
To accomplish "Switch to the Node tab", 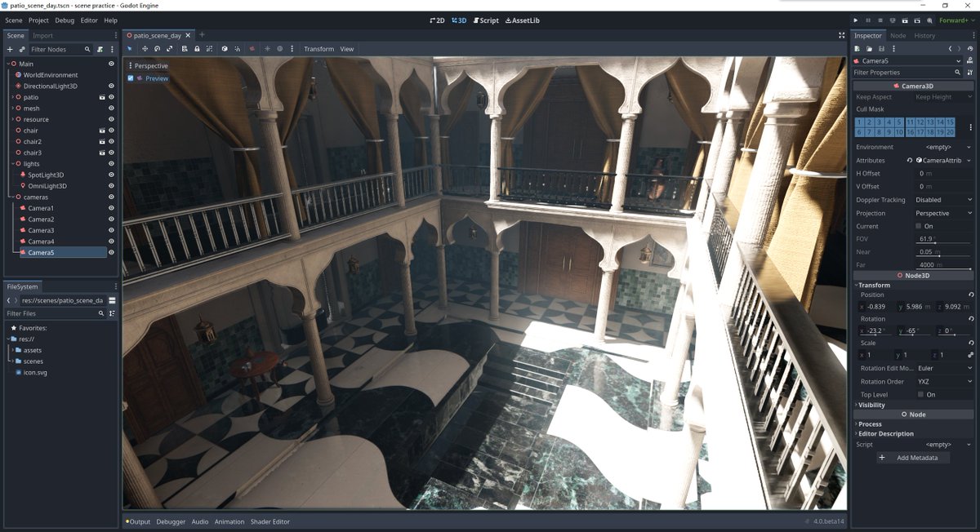I will pyautogui.click(x=898, y=35).
